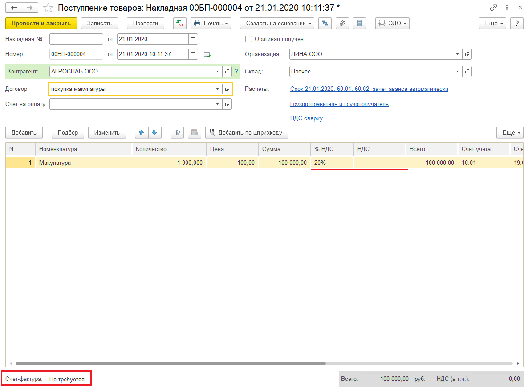
Task: Click Грузоотправитель и грузополучатель link
Action: (x=339, y=104)
